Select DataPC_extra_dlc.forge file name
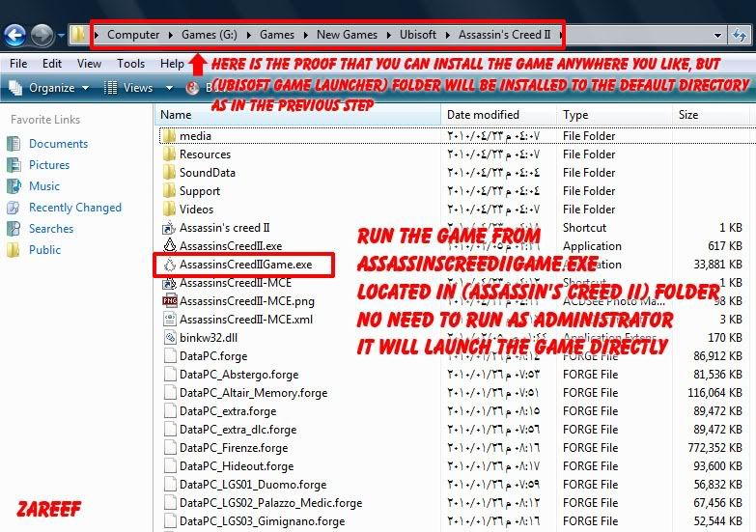This screenshot has width=756, height=532. click(238, 430)
